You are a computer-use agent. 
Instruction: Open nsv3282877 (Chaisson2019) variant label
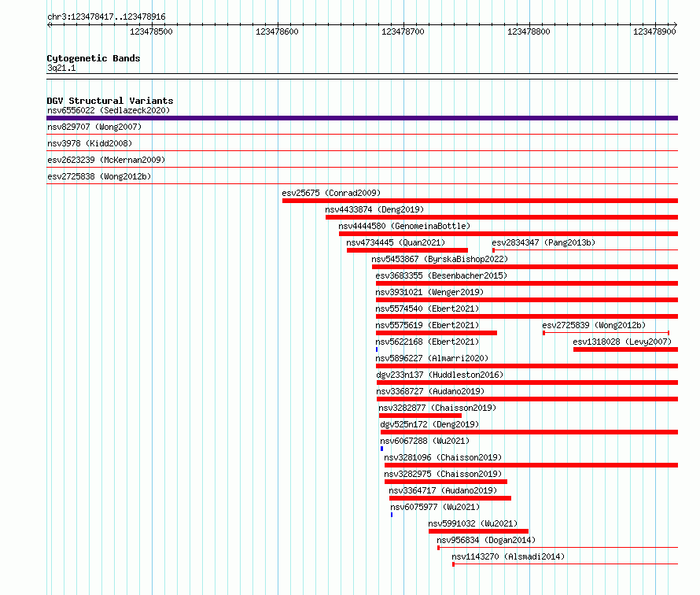(437, 408)
